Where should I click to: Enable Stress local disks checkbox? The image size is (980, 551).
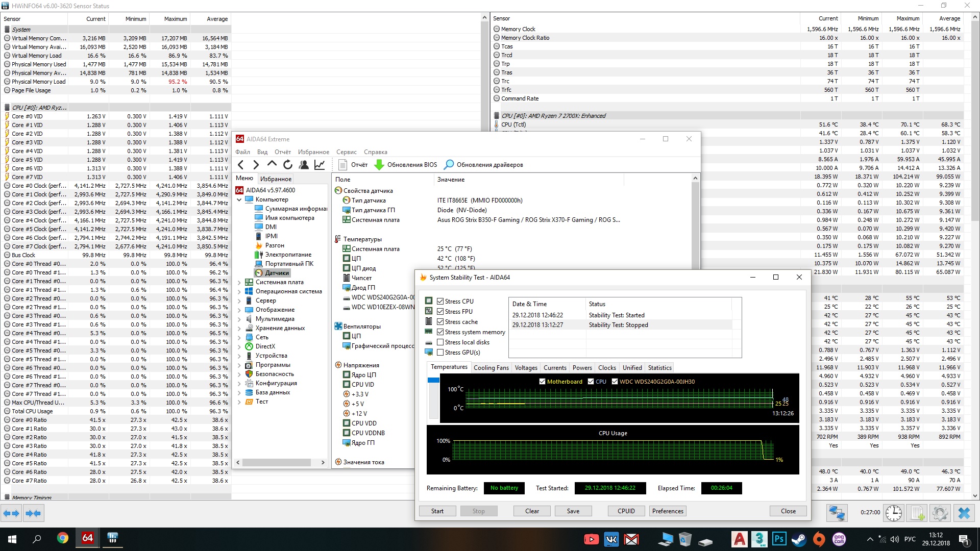[440, 342]
